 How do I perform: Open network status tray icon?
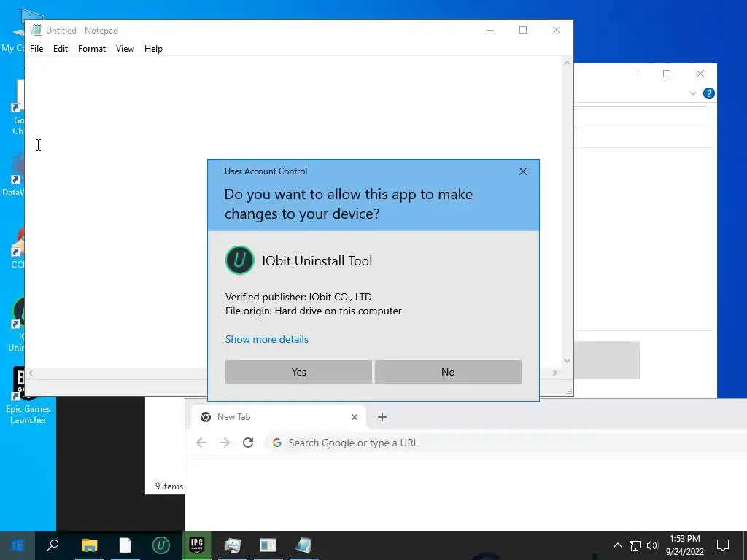(x=635, y=545)
